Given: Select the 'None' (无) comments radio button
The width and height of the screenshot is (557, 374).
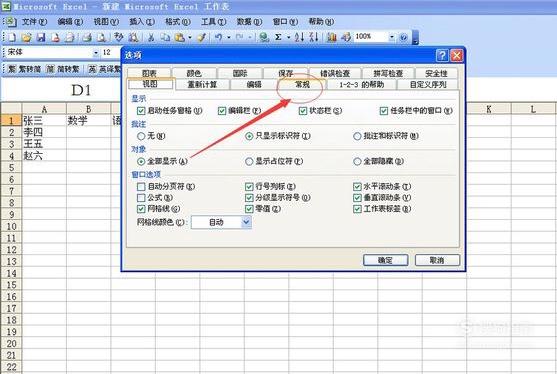Looking at the screenshot, I should pos(141,136).
